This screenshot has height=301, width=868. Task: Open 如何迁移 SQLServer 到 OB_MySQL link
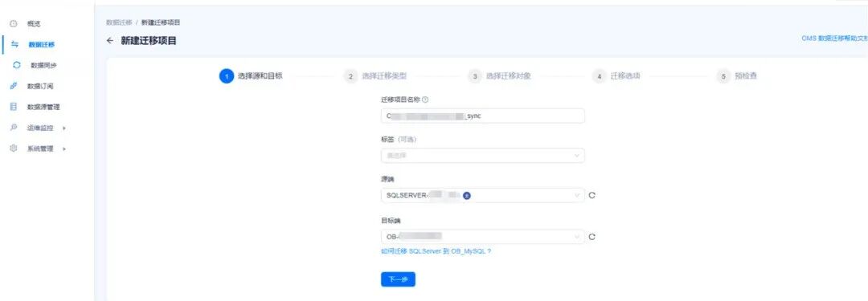coord(436,251)
